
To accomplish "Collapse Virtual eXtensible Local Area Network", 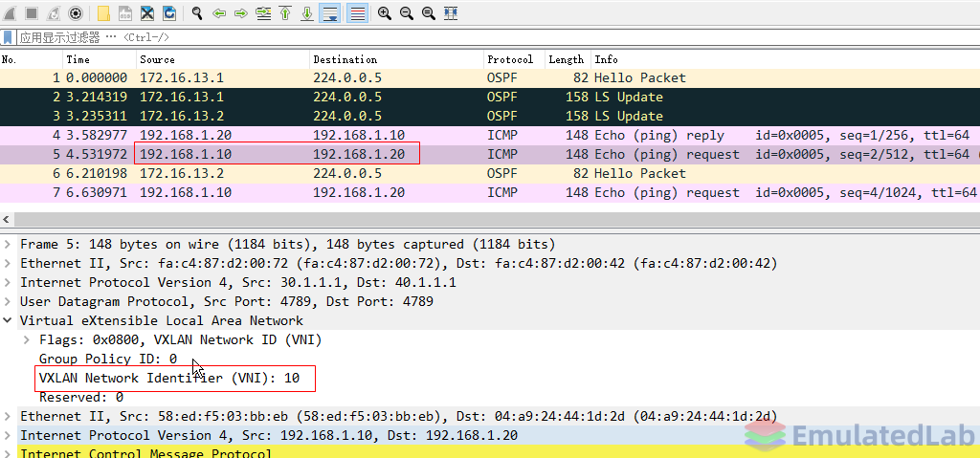I will pos(8,320).
